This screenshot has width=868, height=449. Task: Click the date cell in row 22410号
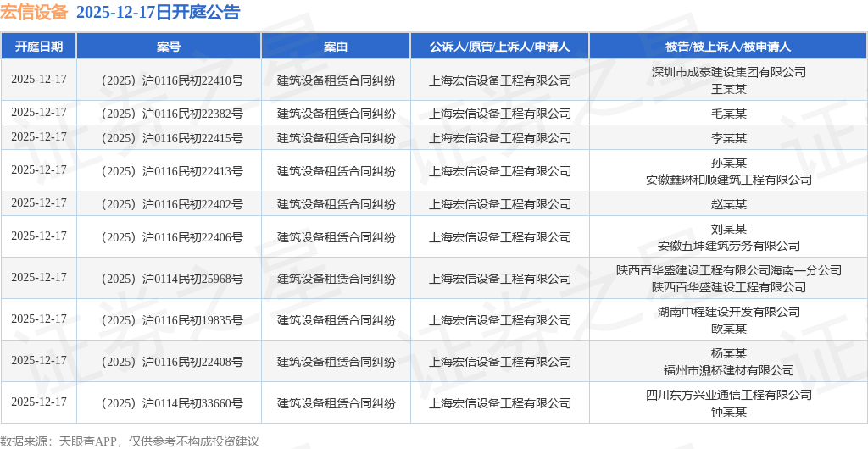[39, 80]
